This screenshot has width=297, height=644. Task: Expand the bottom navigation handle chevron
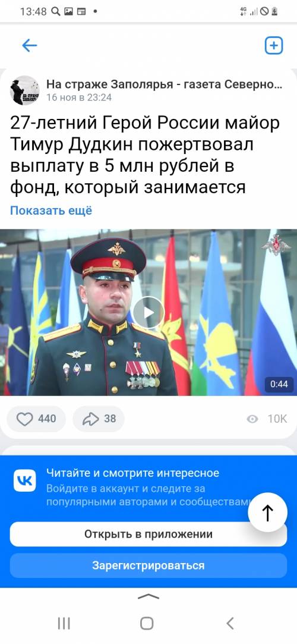(148, 597)
